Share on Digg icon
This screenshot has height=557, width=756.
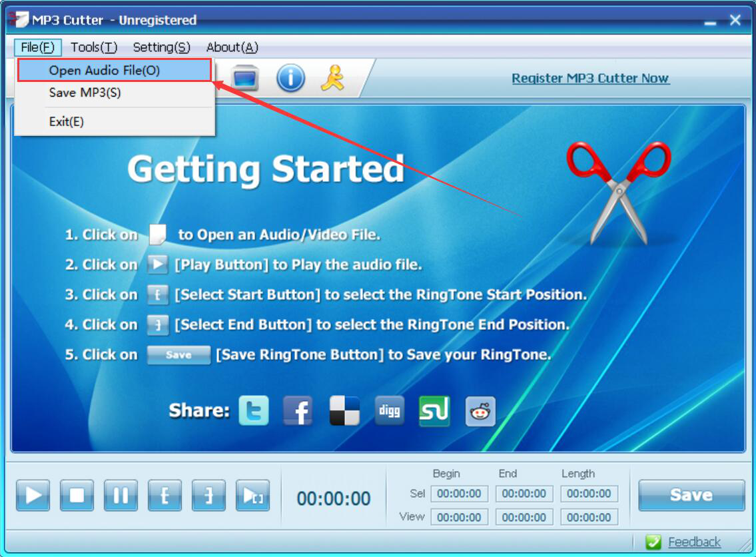pyautogui.click(x=389, y=410)
